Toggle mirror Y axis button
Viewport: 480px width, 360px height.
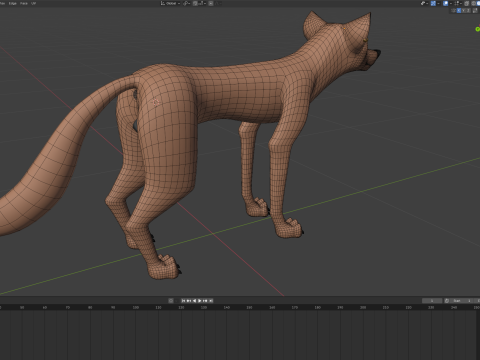(464, 10)
